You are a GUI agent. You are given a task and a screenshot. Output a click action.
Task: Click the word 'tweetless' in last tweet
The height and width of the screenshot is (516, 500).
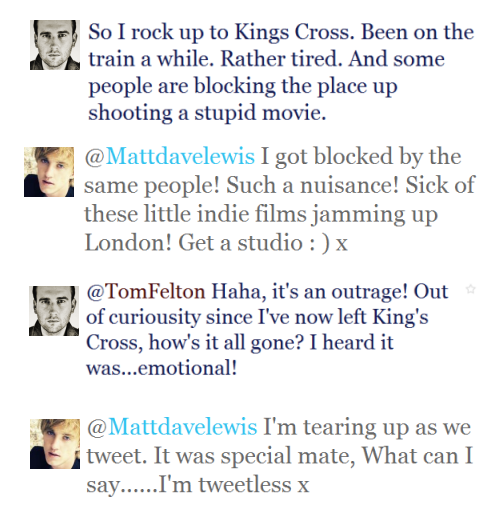pos(245,484)
